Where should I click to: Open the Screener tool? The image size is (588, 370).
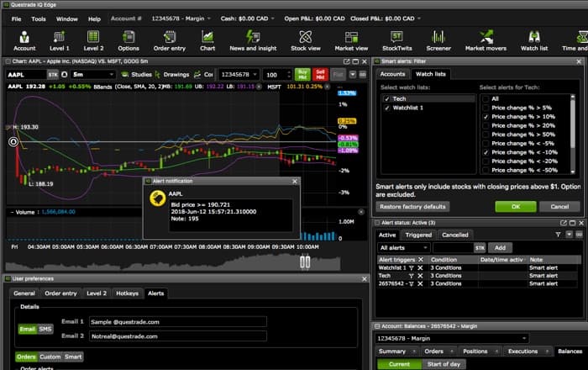point(438,41)
